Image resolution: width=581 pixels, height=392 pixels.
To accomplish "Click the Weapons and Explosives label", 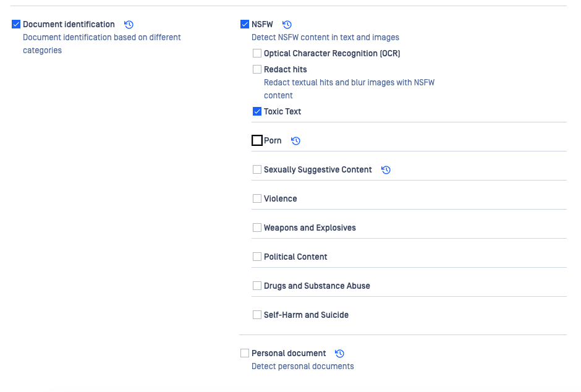I will [310, 228].
